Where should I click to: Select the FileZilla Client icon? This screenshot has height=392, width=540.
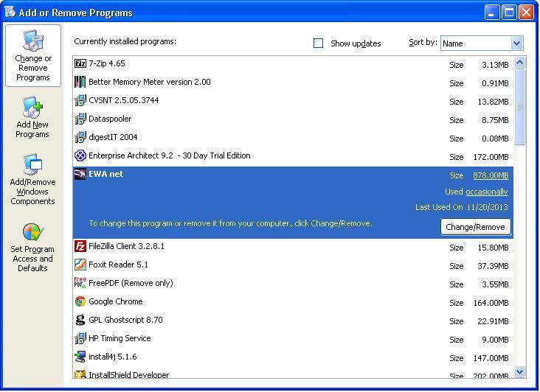tap(80, 247)
